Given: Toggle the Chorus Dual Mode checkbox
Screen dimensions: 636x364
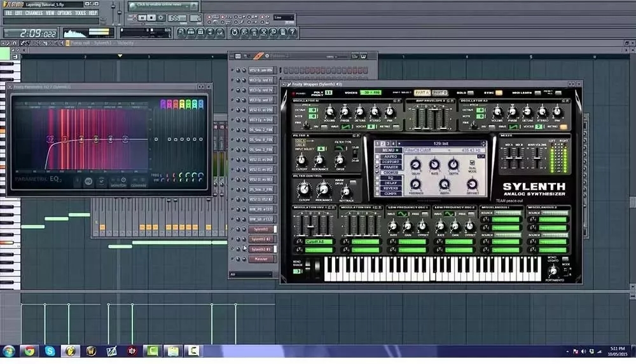Looking at the screenshot, I should pos(472,162).
